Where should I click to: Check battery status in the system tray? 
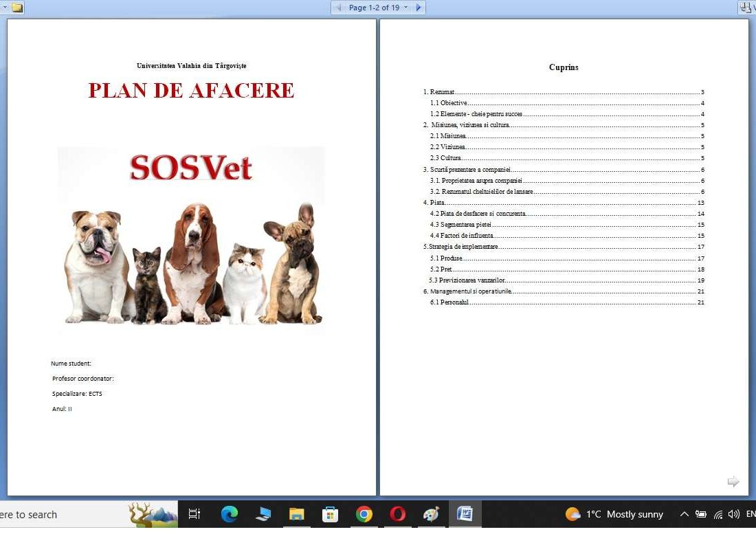point(701,514)
